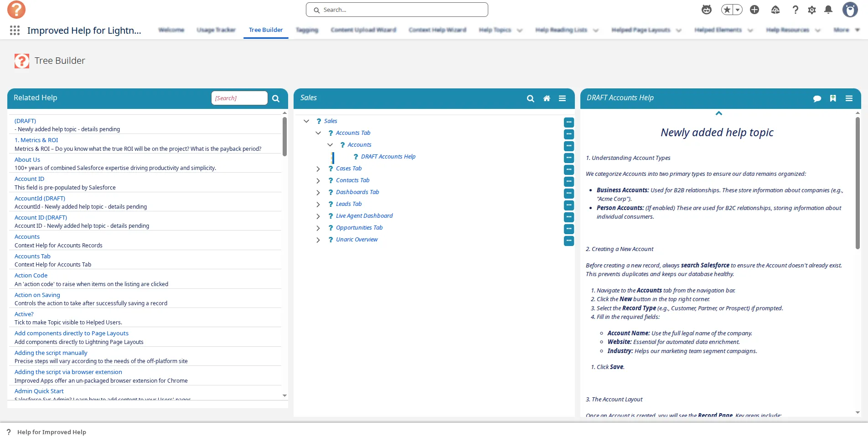Screen dimensions: 868x441
Task: Click the Related Help search magnifier icon
Action: click(x=276, y=98)
